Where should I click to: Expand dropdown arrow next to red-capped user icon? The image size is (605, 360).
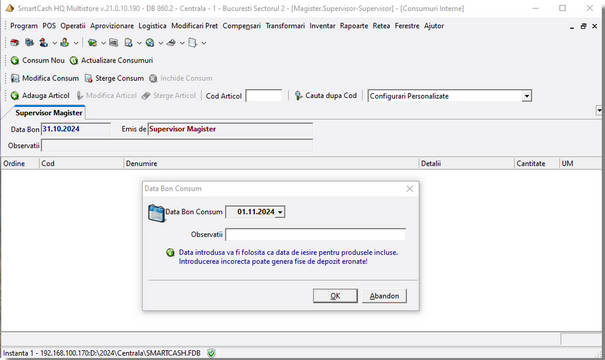coord(54,43)
